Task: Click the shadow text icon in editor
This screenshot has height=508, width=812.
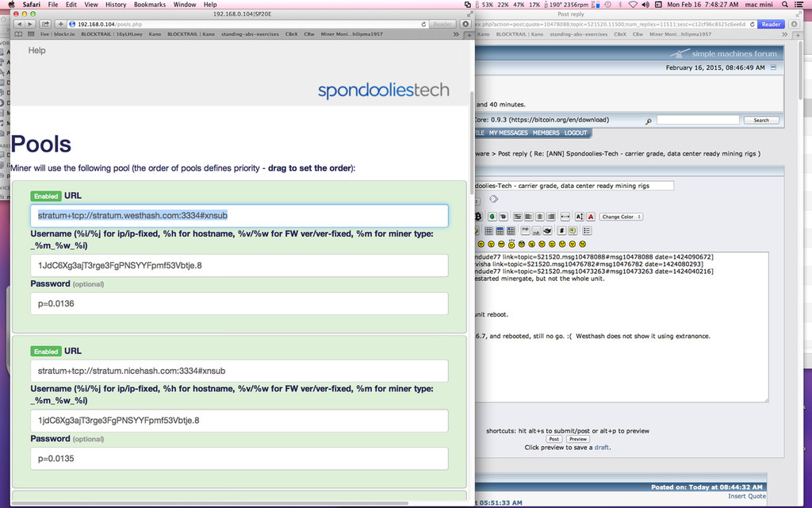Action: [x=504, y=217]
